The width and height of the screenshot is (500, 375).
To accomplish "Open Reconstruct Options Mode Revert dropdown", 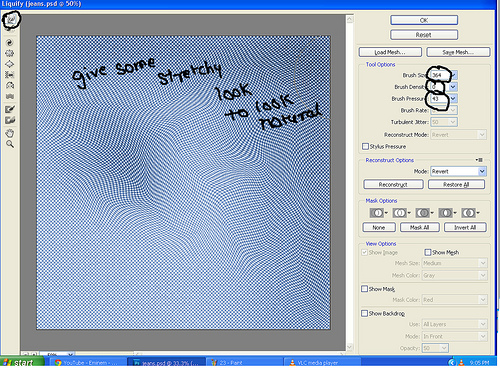I will pyautogui.click(x=458, y=171).
